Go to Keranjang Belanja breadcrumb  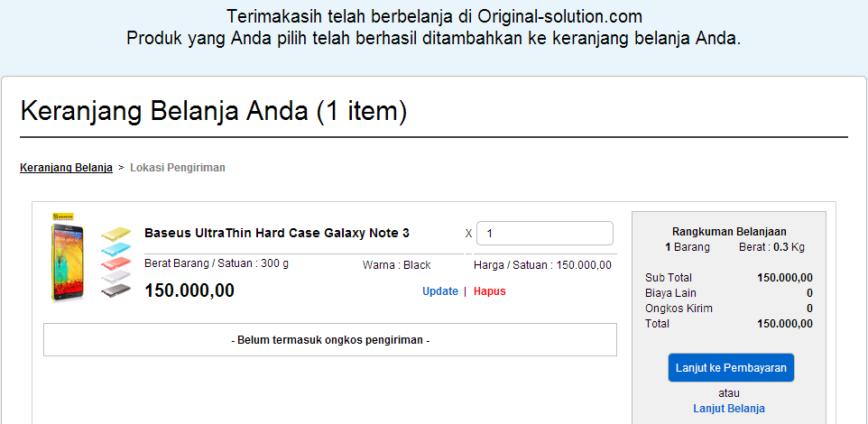67,168
